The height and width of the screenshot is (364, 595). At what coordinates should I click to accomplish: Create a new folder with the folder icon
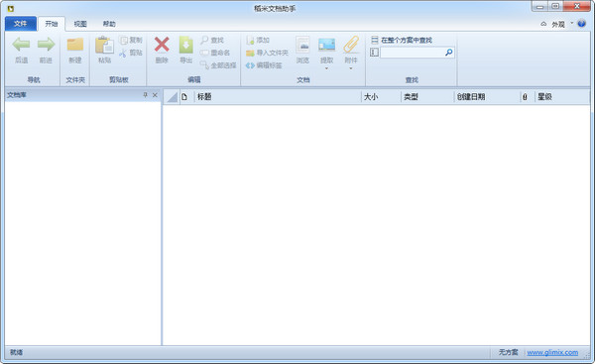pyautogui.click(x=75, y=45)
